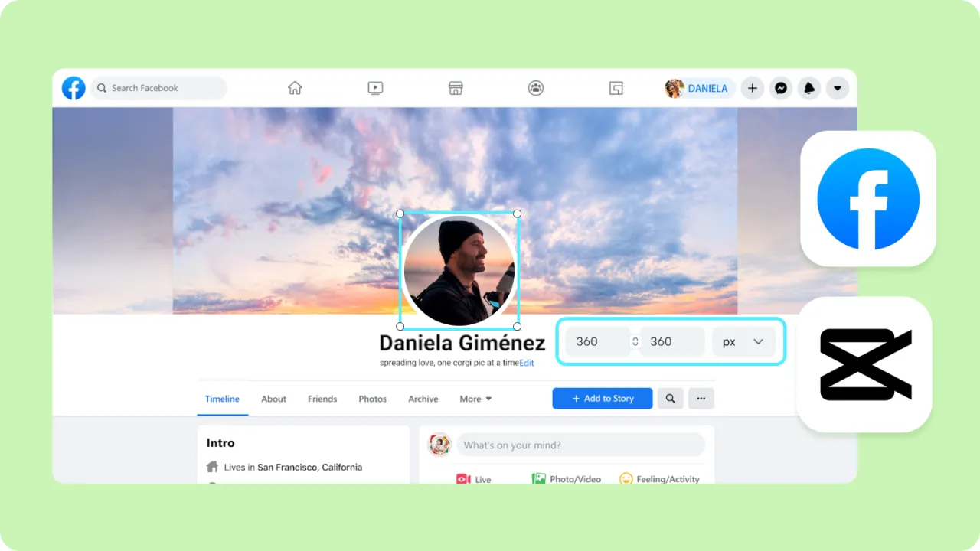980x551 pixels.
Task: Add a Feeling/Activity to a post
Action: point(659,478)
